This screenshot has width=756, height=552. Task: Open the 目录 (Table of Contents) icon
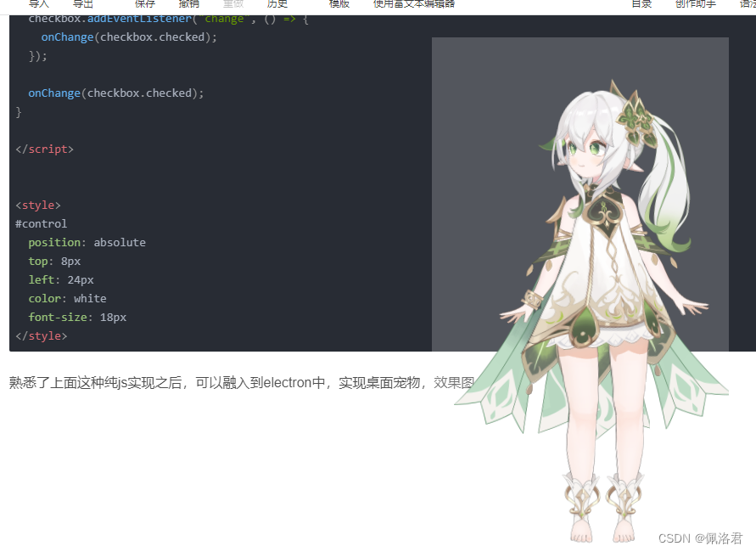[x=644, y=3]
